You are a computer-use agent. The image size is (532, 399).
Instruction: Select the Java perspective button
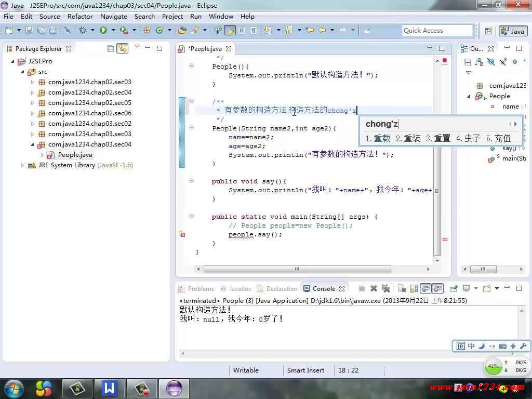point(513,31)
